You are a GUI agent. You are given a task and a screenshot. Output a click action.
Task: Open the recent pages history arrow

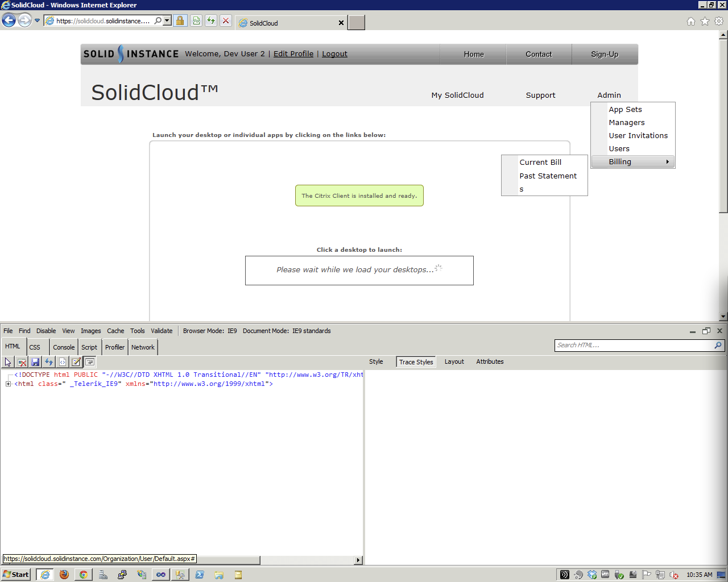click(x=38, y=21)
